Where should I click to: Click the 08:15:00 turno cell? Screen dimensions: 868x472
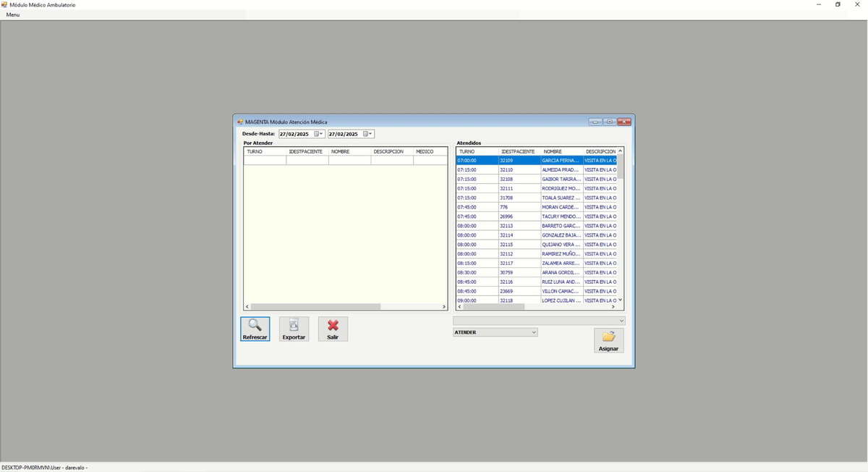click(x=477, y=264)
